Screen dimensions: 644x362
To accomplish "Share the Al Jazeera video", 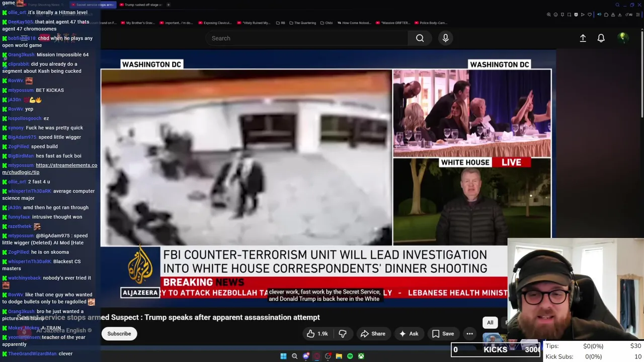I will (373, 334).
